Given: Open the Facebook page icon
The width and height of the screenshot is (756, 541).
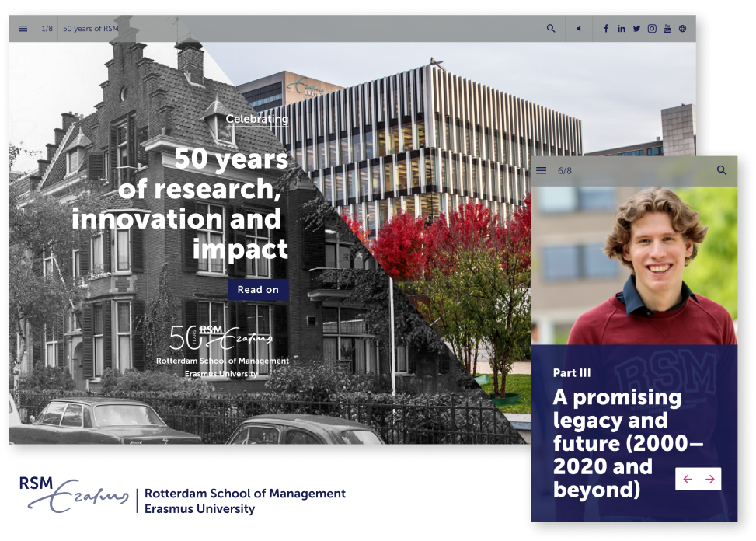Looking at the screenshot, I should click(605, 28).
